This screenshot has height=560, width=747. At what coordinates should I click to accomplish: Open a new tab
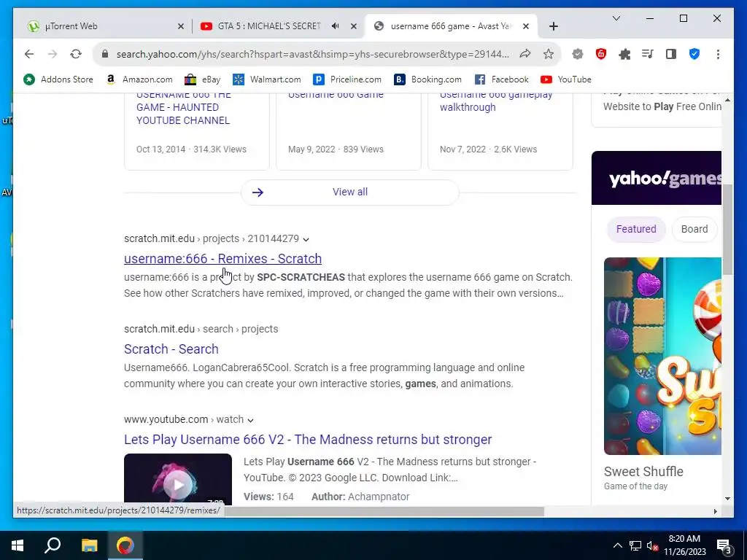coord(553,26)
